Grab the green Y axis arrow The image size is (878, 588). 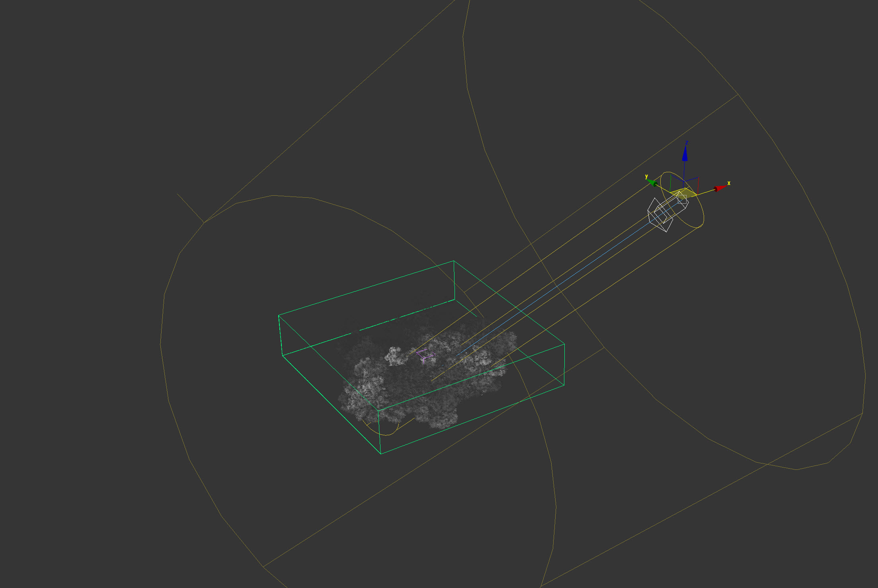click(652, 182)
